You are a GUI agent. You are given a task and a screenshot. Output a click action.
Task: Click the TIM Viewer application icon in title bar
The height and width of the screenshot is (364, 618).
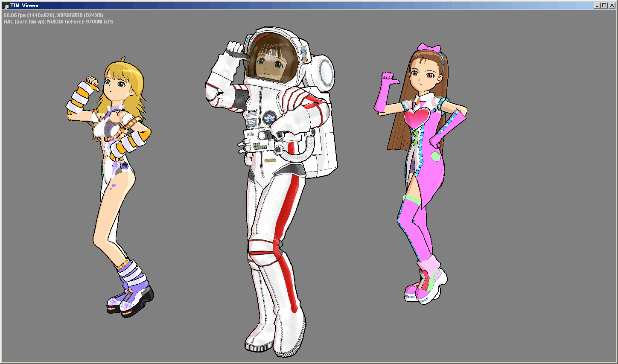6,6
